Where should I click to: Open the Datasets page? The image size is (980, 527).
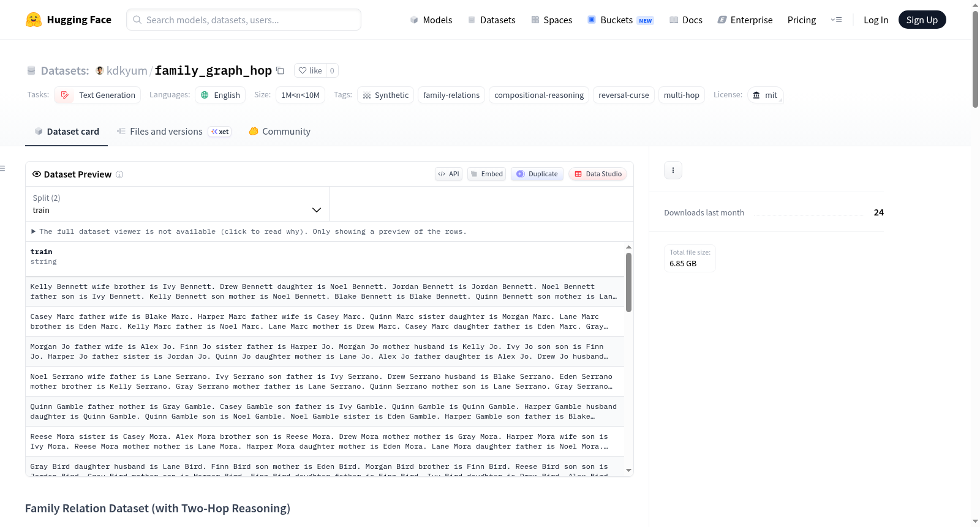pyautogui.click(x=491, y=20)
